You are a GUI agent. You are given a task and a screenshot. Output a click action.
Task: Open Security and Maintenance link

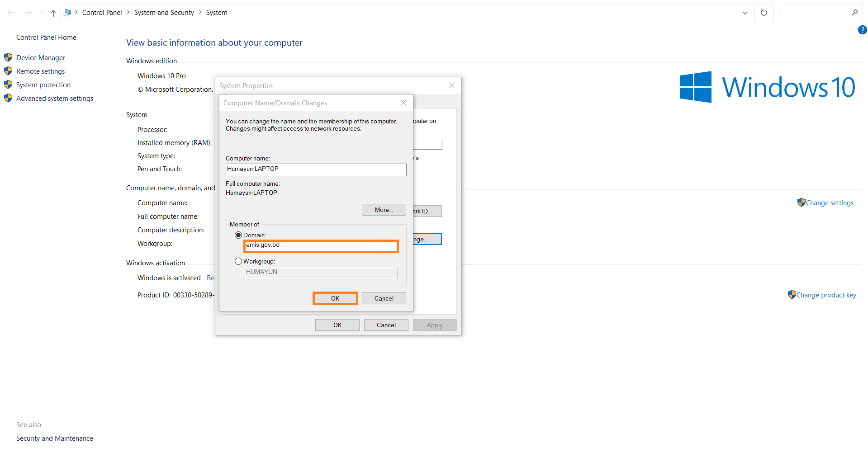click(x=55, y=438)
